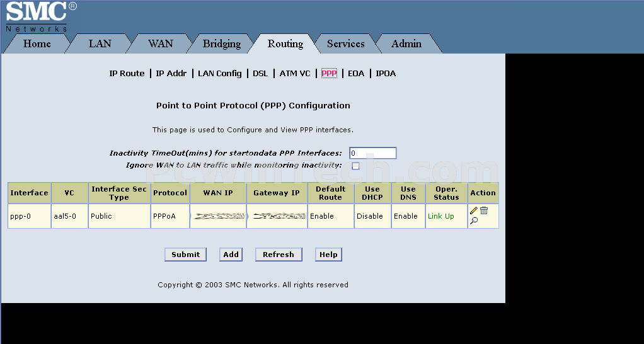Click the pencil edit icon for ppp-0
Viewport: 644px width, 344px height.
tap(474, 210)
